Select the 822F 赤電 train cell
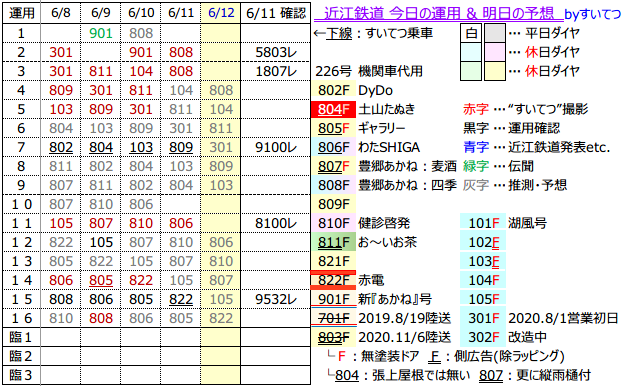The image size is (629, 386). 333,280
